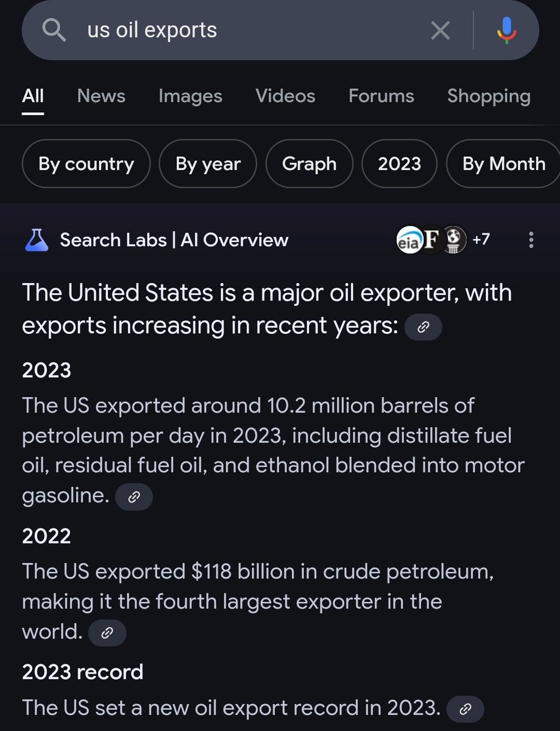Open AI Overview three-dot menu
This screenshot has width=560, height=731.
(531, 240)
